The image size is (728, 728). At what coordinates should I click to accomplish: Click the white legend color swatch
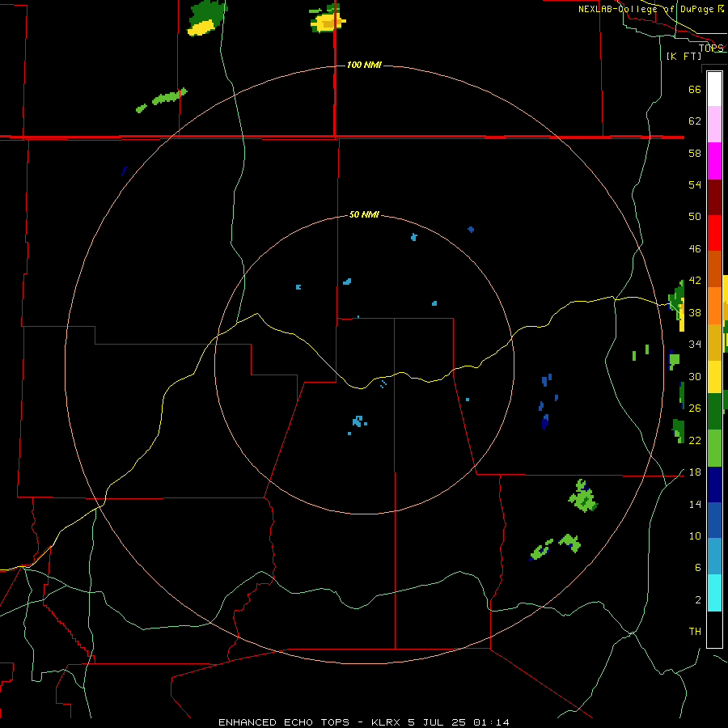point(714,89)
